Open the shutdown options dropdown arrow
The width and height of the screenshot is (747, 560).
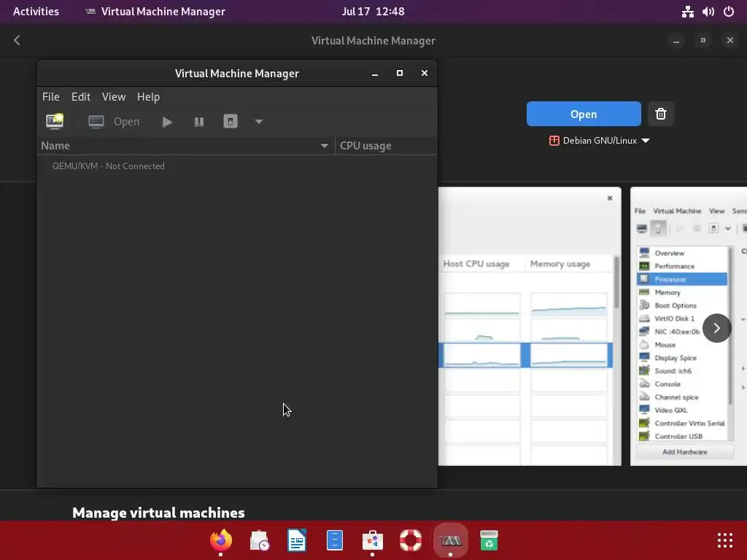point(259,122)
